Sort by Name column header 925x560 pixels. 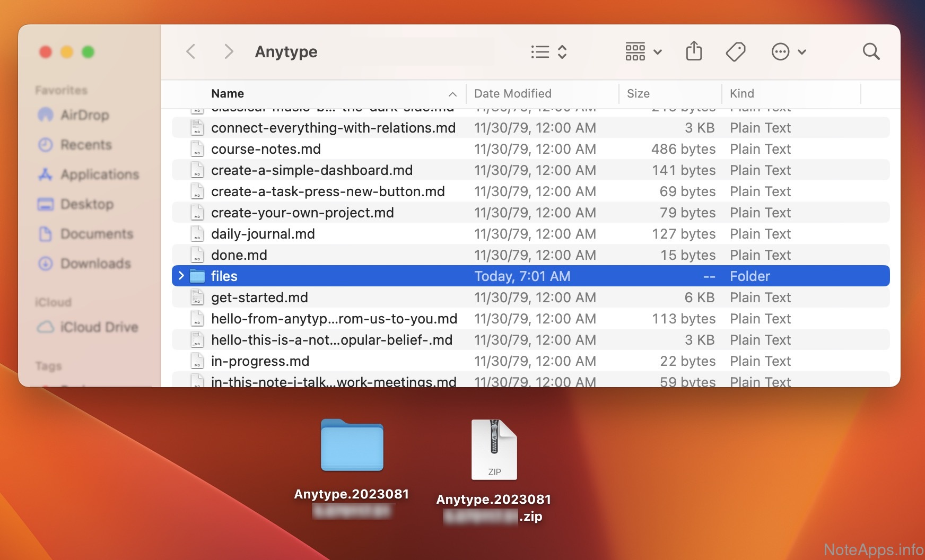[x=228, y=93]
